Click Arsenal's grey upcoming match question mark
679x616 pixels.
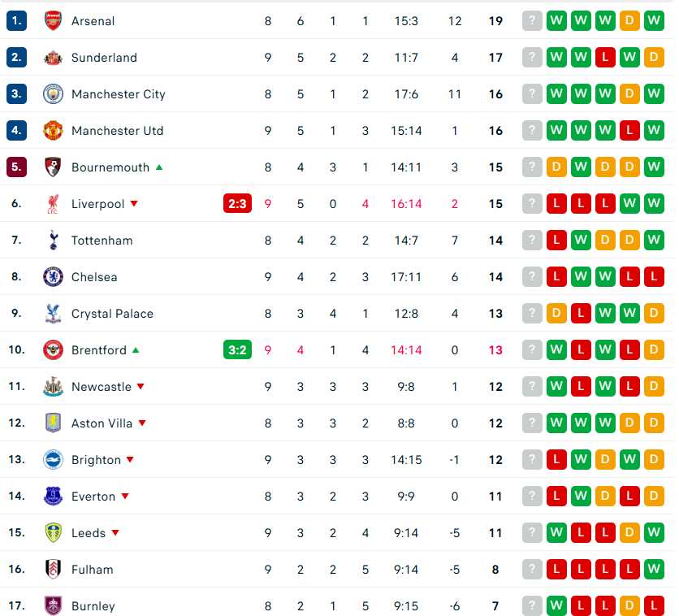coord(532,21)
